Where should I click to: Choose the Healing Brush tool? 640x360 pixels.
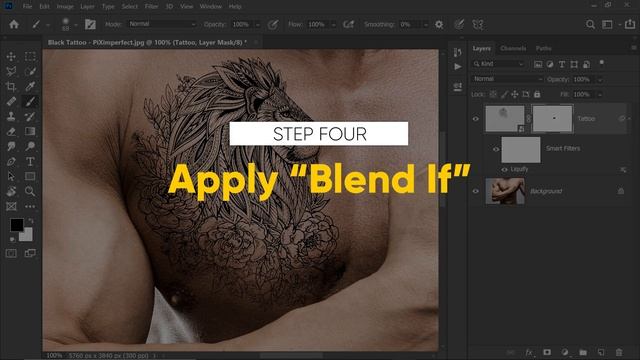(x=11, y=101)
